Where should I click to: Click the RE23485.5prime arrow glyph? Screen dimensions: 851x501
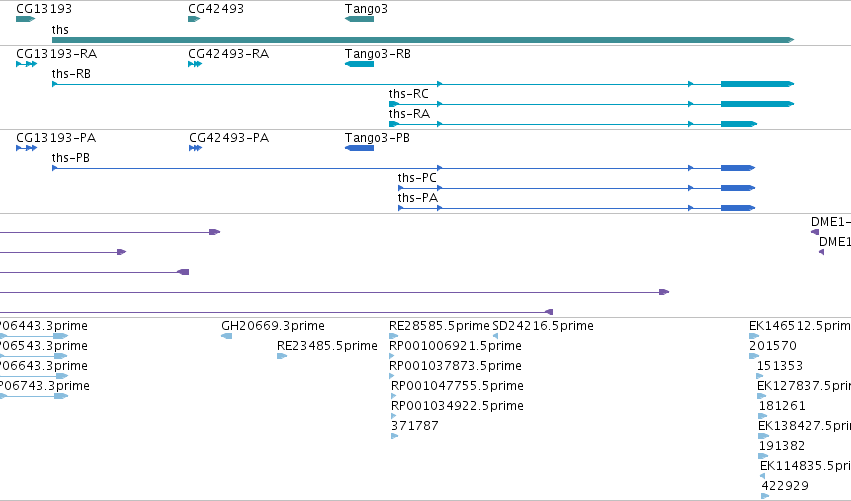(x=282, y=356)
